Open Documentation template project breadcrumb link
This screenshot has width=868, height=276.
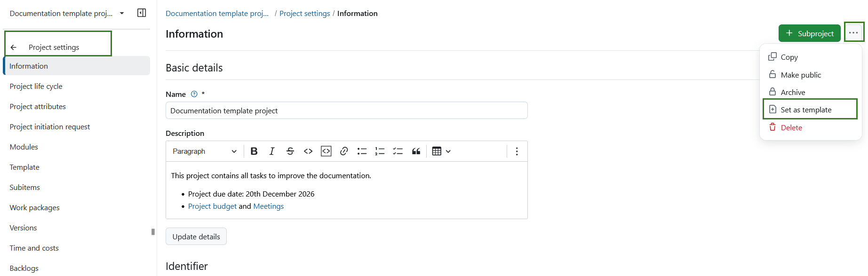pyautogui.click(x=217, y=13)
